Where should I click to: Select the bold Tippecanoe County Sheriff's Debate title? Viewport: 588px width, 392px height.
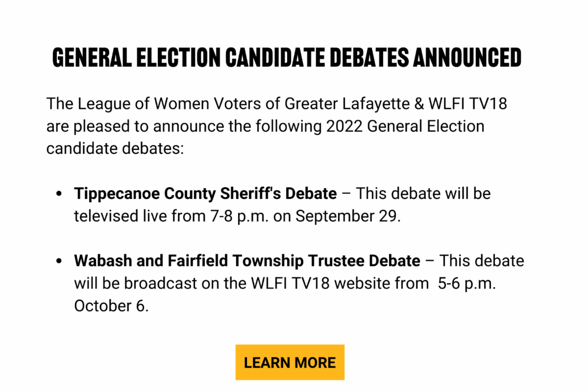click(205, 194)
